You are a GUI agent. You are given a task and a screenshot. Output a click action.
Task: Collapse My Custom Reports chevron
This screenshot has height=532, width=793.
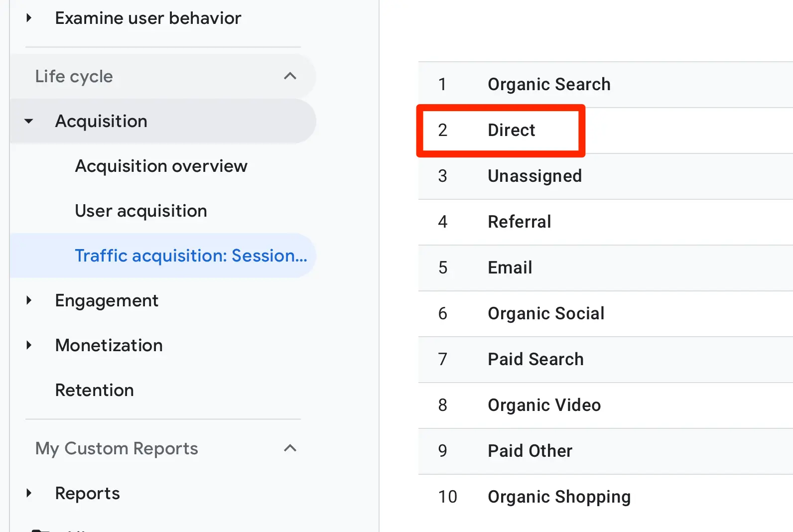point(290,448)
